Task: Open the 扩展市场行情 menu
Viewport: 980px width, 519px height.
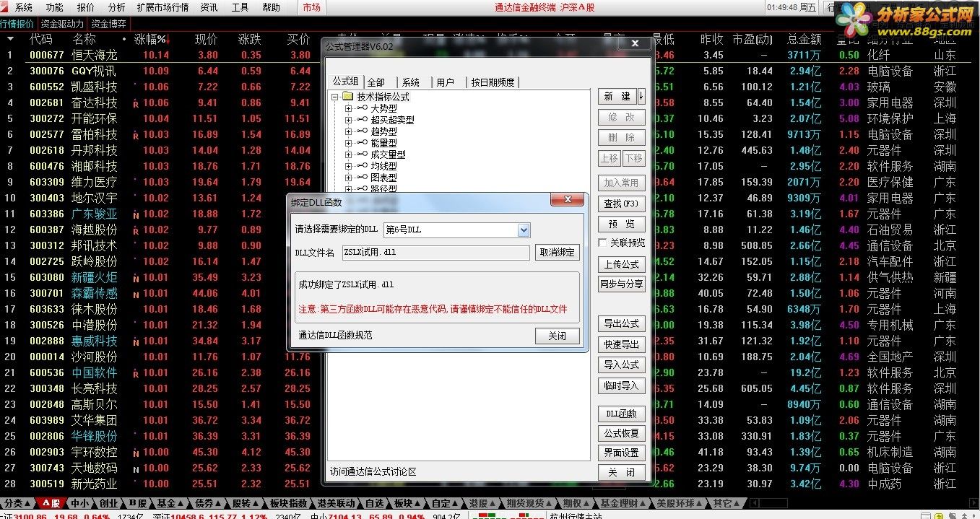Action: [x=162, y=7]
